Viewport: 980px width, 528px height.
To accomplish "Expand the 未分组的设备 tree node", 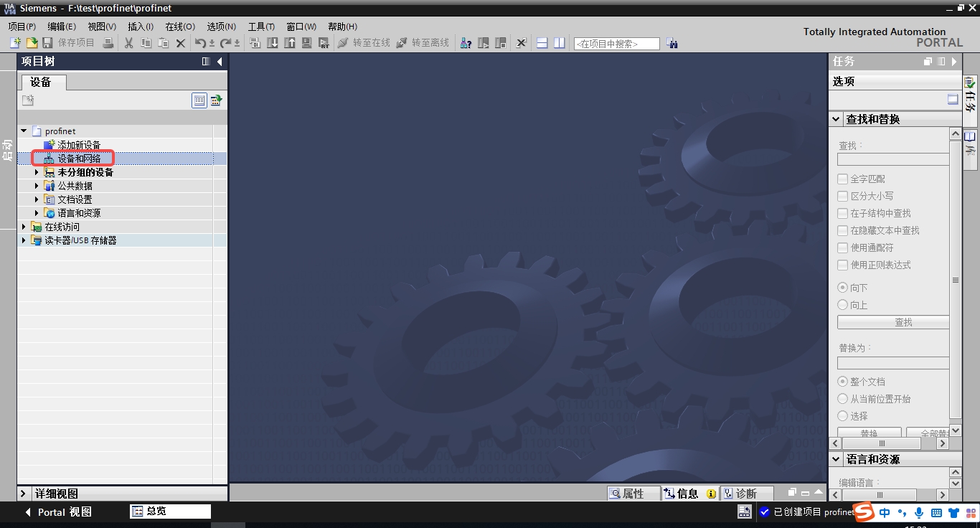I will click(37, 172).
